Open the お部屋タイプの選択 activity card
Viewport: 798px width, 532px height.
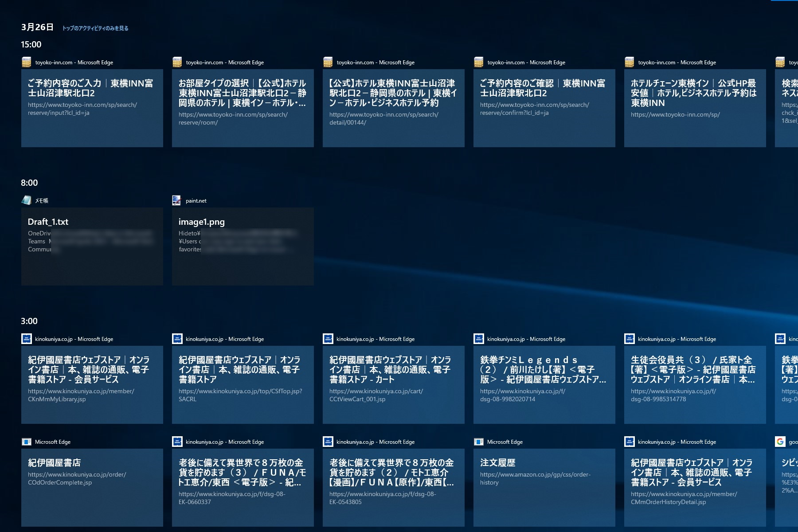[243, 108]
